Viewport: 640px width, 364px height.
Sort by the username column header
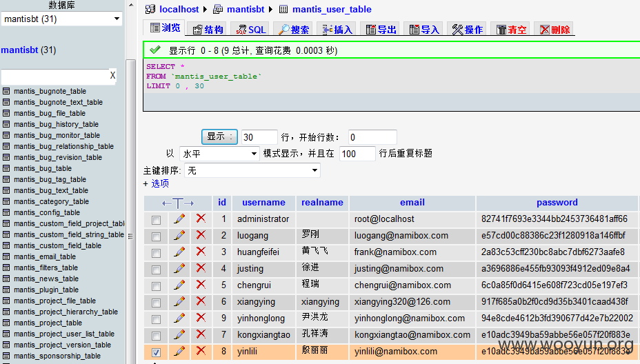click(263, 203)
